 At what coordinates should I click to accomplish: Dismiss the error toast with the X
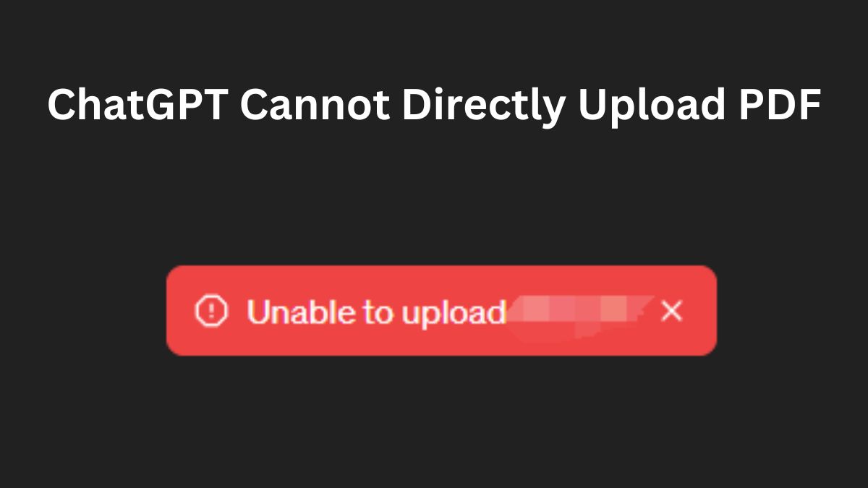tap(672, 312)
